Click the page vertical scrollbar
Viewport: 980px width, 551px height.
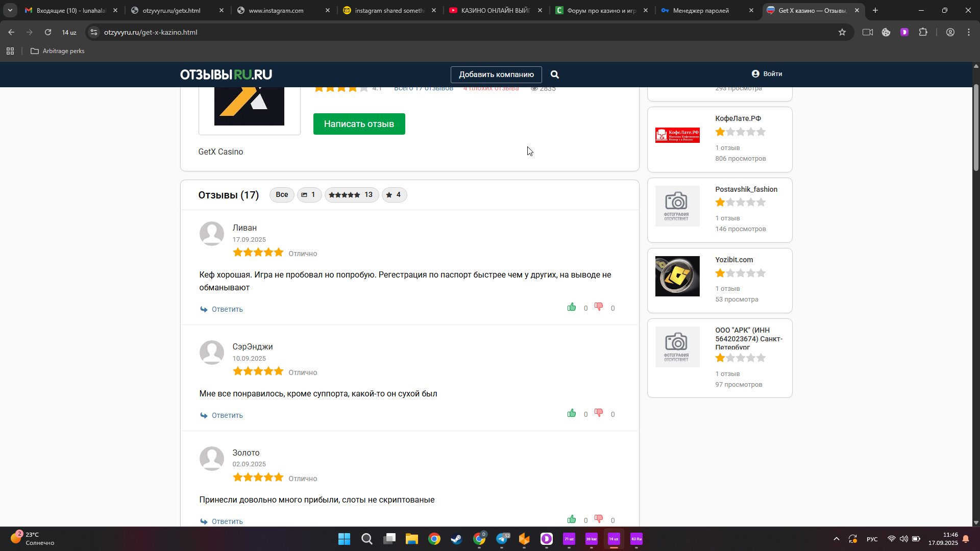[976, 128]
